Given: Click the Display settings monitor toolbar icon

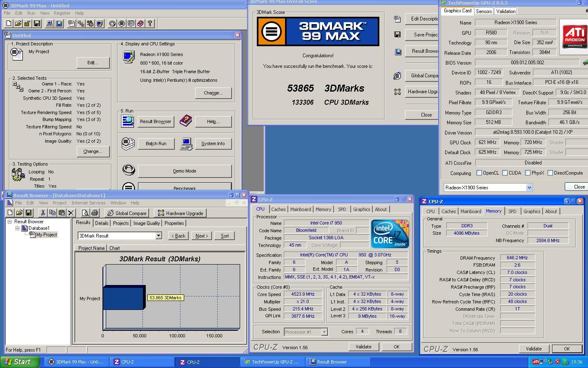Looking at the screenshot, I should pyautogui.click(x=100, y=24).
